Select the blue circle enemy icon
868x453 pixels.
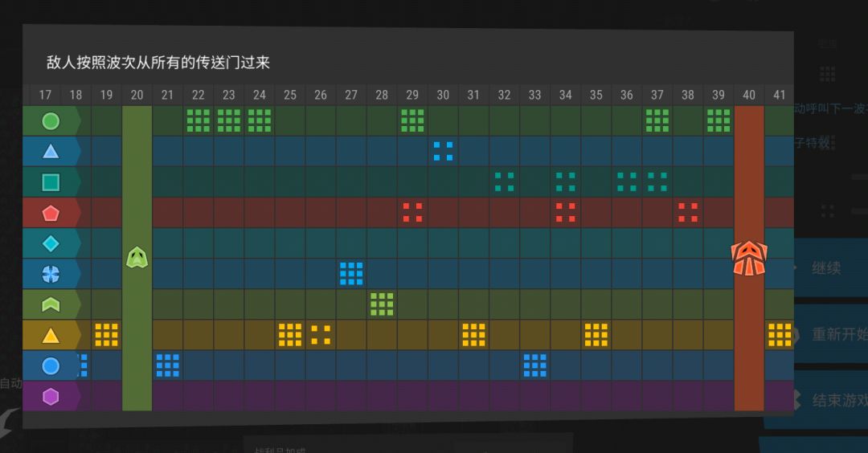(51, 365)
